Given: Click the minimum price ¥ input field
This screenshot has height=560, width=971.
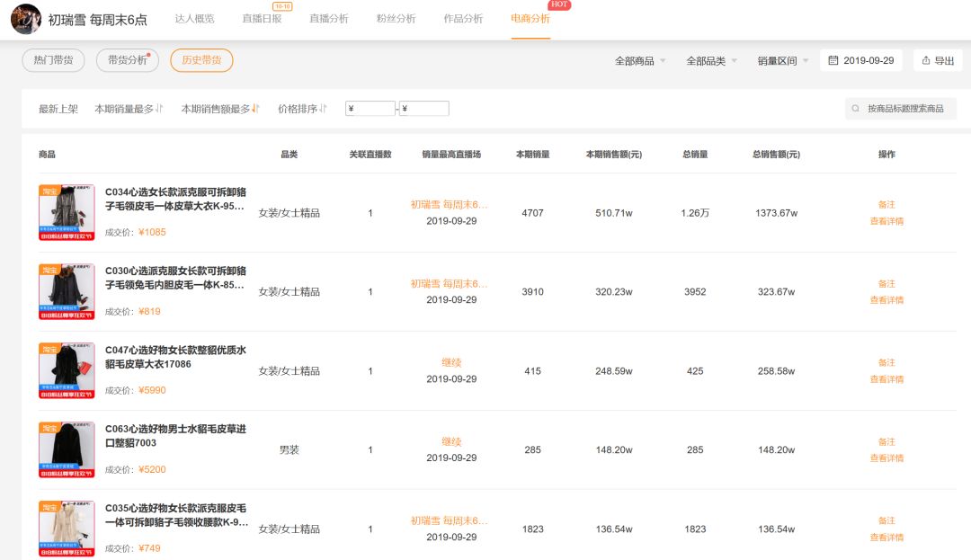Looking at the screenshot, I should pos(370,107).
